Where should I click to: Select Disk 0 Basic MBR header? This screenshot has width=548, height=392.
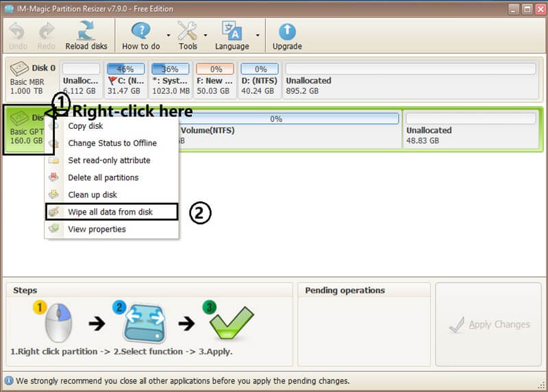click(x=32, y=79)
